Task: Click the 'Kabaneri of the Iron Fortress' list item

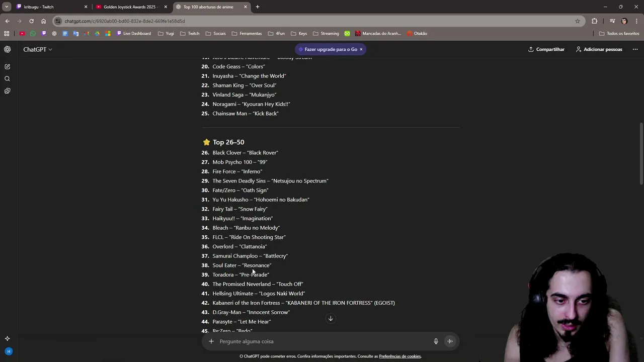Action: pyautogui.click(x=303, y=303)
